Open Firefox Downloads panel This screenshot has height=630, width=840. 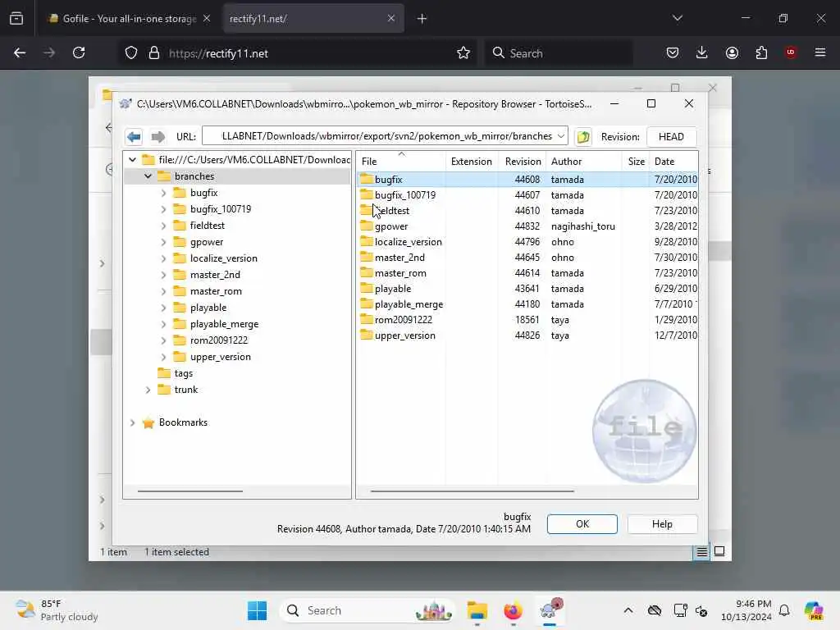pyautogui.click(x=702, y=52)
